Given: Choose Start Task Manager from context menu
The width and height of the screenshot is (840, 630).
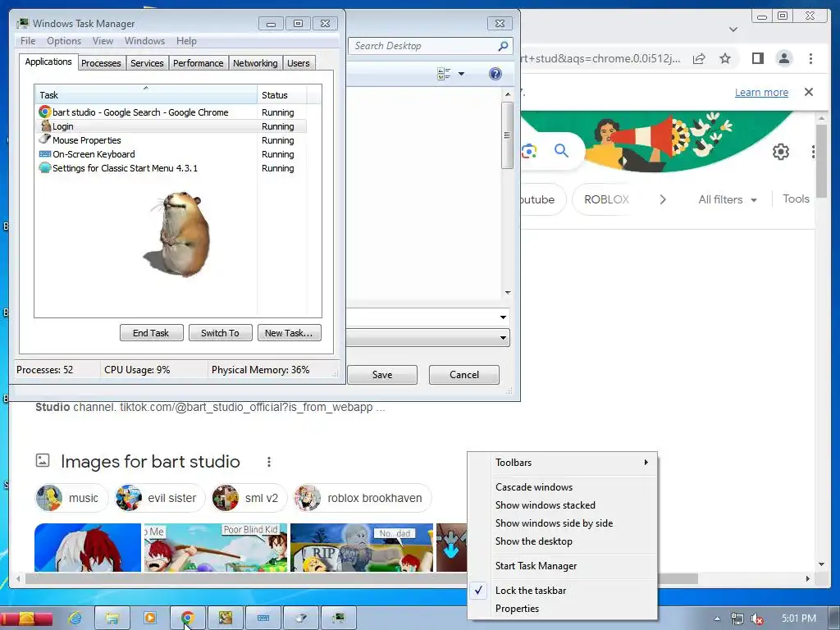Looking at the screenshot, I should (x=563, y=566).
